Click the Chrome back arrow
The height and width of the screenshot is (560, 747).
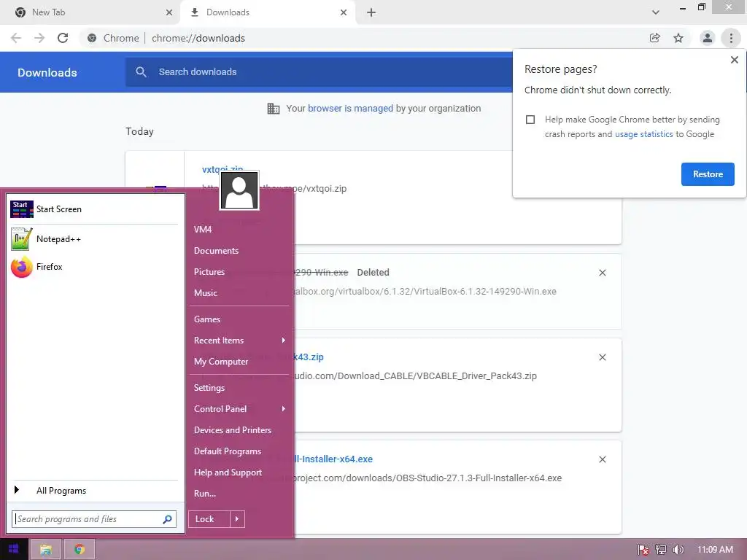[16, 38]
